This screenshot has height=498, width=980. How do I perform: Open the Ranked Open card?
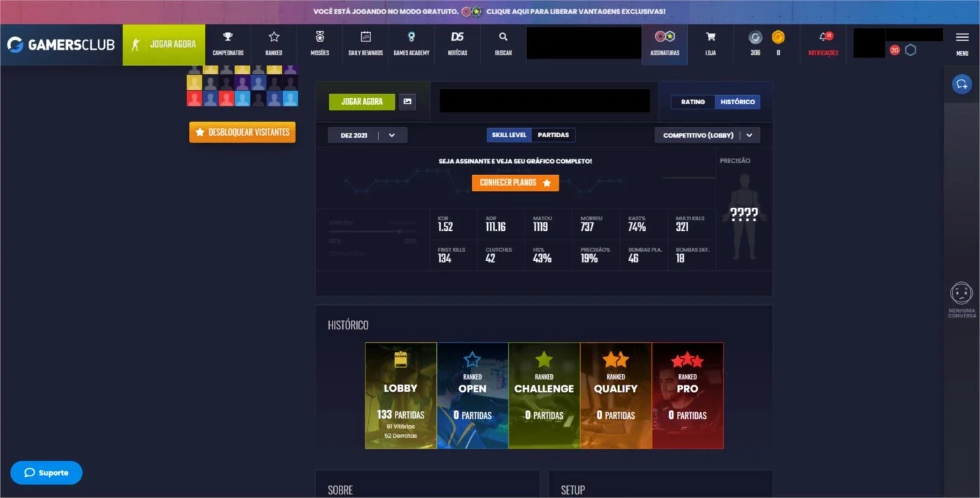click(x=472, y=395)
